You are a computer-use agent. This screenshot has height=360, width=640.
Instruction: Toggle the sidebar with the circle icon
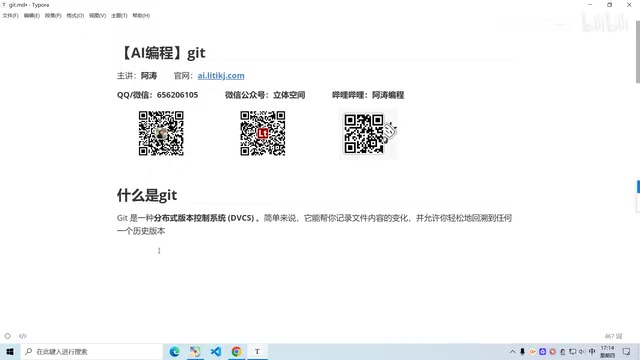(7, 336)
